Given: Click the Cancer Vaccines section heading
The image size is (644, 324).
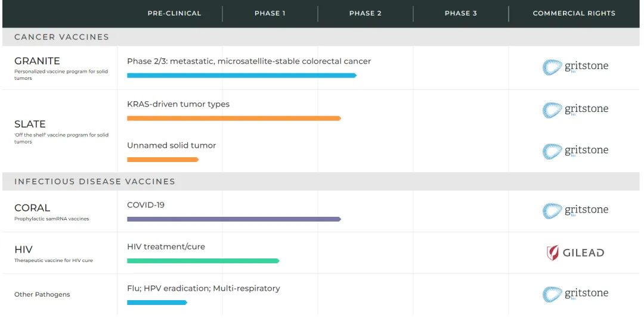Looking at the screenshot, I should pyautogui.click(x=61, y=37).
